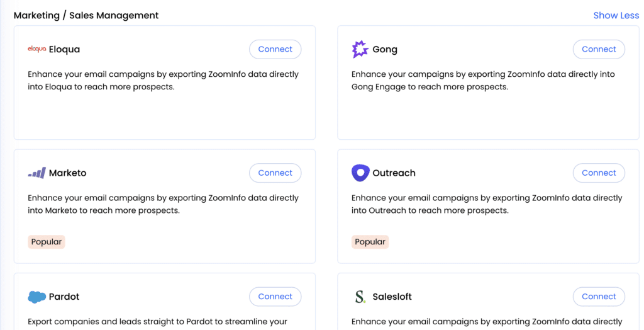This screenshot has width=644, height=330.
Task: Connect the Gong integration
Action: pos(599,49)
